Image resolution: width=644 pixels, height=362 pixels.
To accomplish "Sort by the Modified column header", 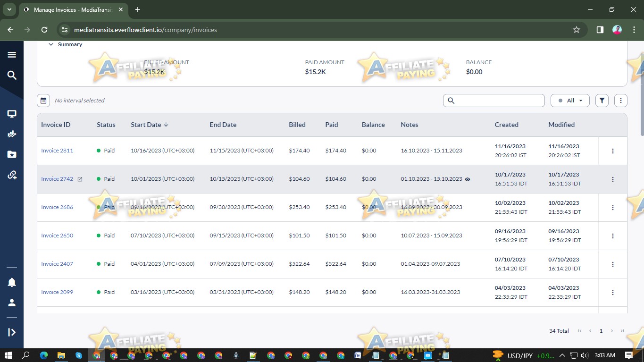I will (x=561, y=125).
